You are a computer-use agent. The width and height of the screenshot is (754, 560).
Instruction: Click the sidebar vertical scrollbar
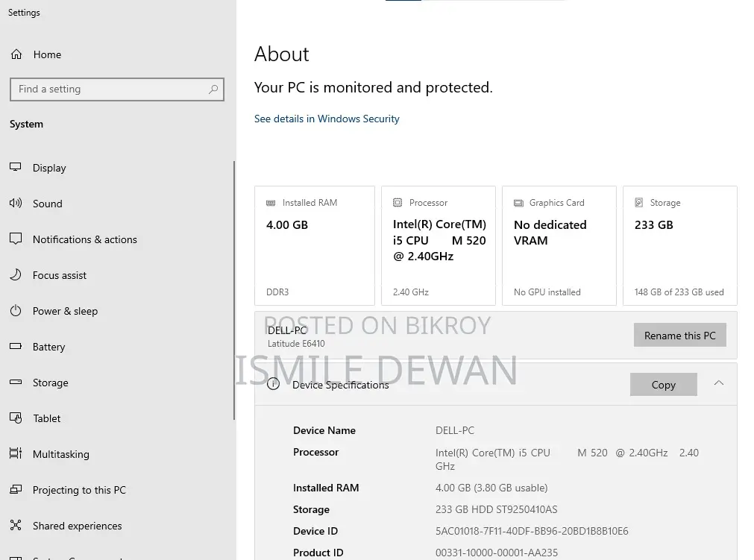click(x=234, y=290)
